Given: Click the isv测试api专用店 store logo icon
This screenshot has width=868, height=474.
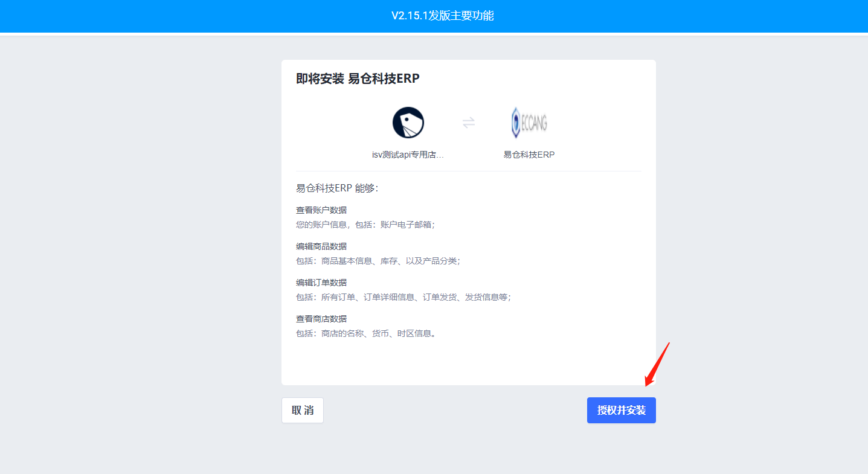Looking at the screenshot, I should click(x=408, y=123).
